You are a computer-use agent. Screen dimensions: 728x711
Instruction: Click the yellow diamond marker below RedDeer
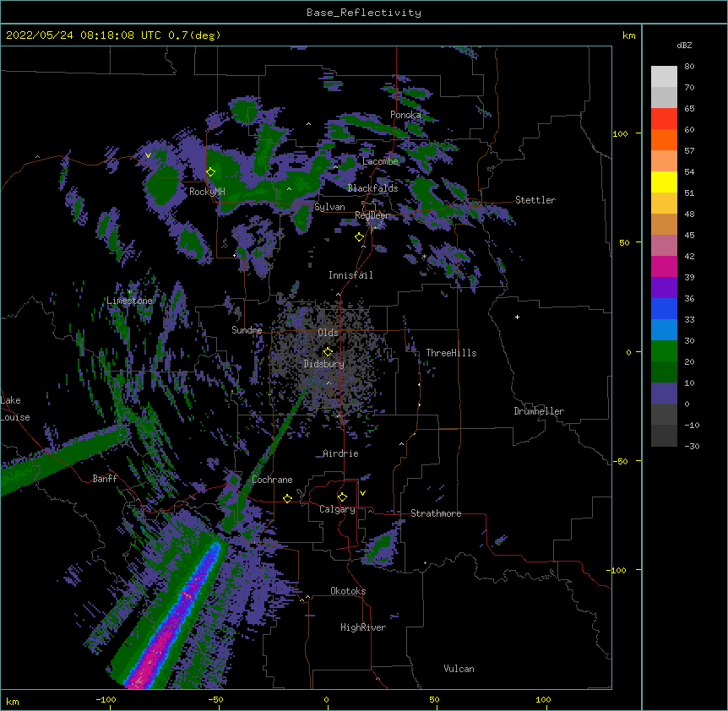click(360, 237)
